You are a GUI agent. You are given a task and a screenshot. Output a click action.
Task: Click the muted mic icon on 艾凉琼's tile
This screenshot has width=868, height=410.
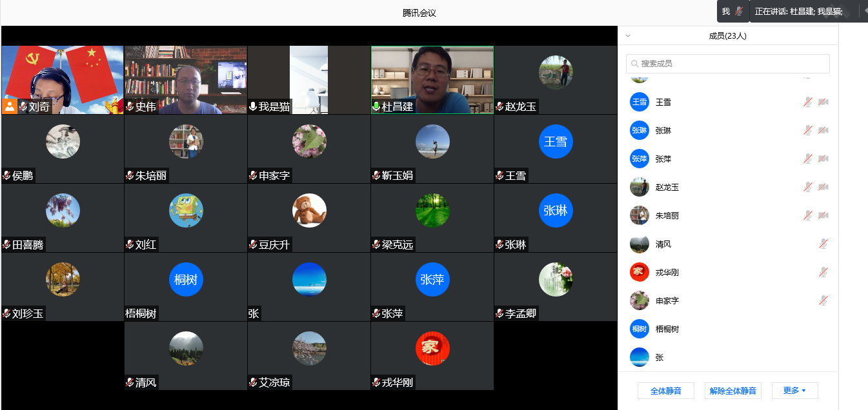(x=253, y=382)
